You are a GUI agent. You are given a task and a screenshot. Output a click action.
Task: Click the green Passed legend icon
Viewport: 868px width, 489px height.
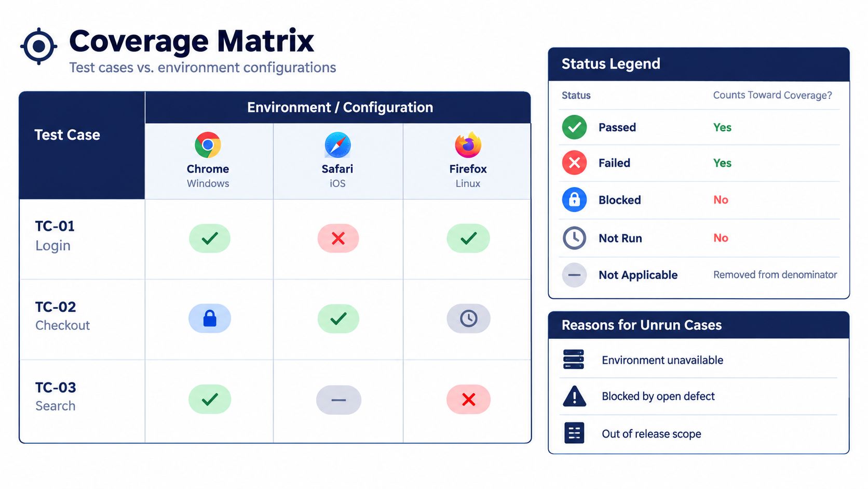(574, 127)
